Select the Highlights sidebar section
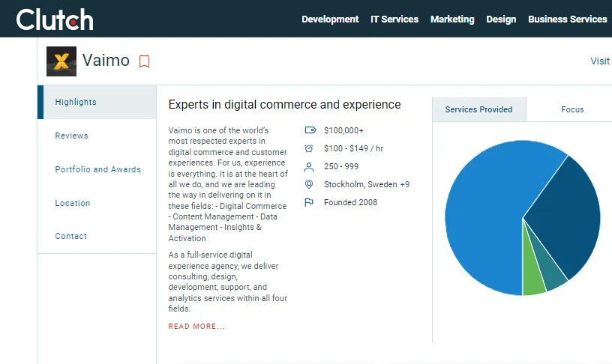This screenshot has width=612, height=364. 97,102
